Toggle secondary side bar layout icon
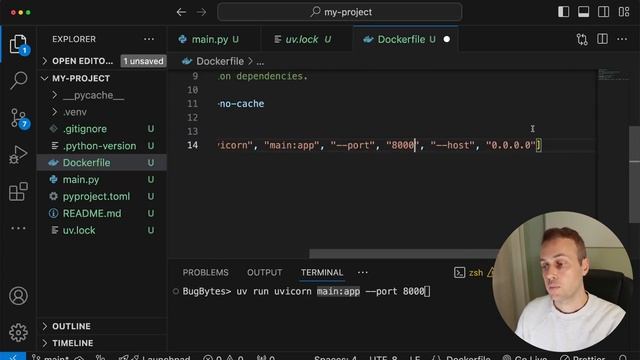Image resolution: width=640 pixels, height=360 pixels. [x=604, y=12]
